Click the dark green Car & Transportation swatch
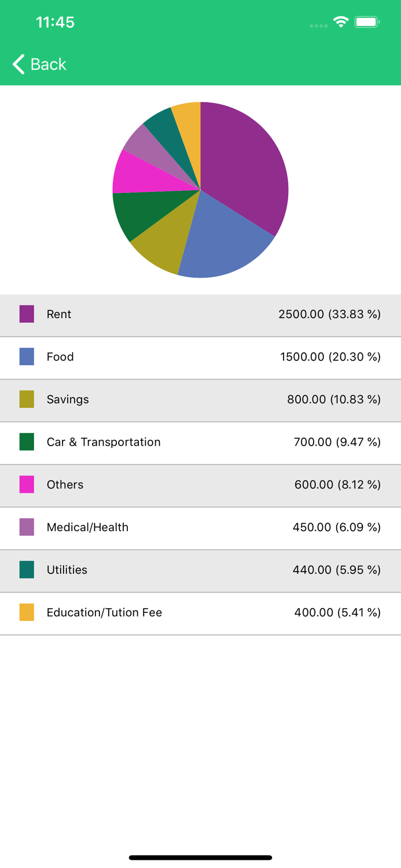The width and height of the screenshot is (401, 868). [27, 442]
